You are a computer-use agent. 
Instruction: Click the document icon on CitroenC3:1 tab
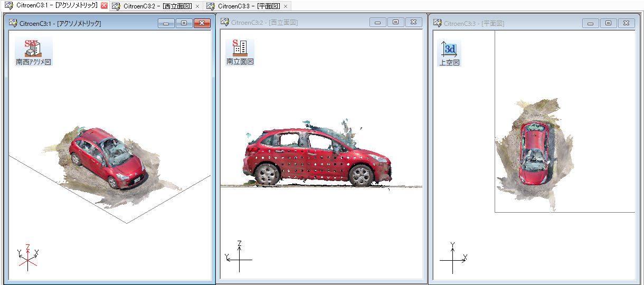(x=9, y=5)
